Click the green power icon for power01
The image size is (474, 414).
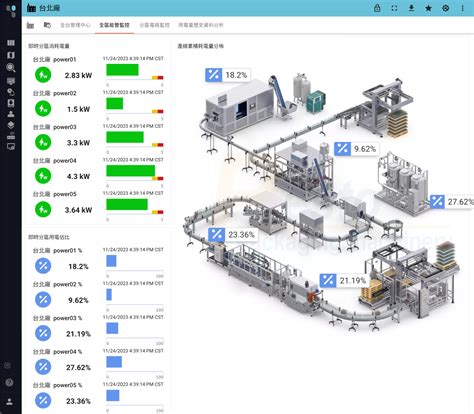click(x=43, y=75)
